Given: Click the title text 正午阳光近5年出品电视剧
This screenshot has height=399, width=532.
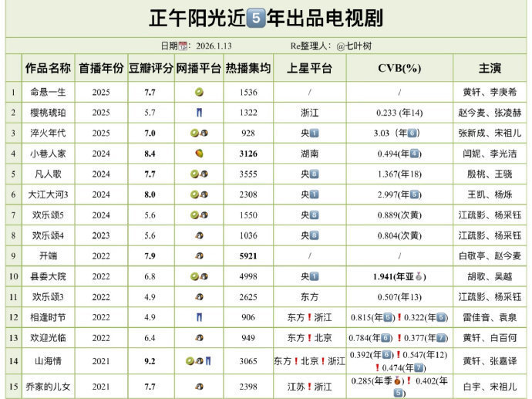Looking at the screenshot, I should coord(266,18).
